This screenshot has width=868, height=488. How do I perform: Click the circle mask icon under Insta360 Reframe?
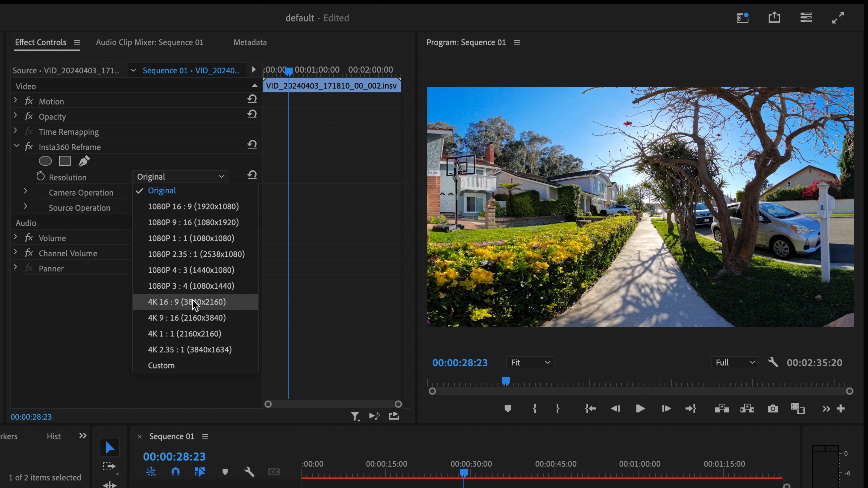pos(45,161)
